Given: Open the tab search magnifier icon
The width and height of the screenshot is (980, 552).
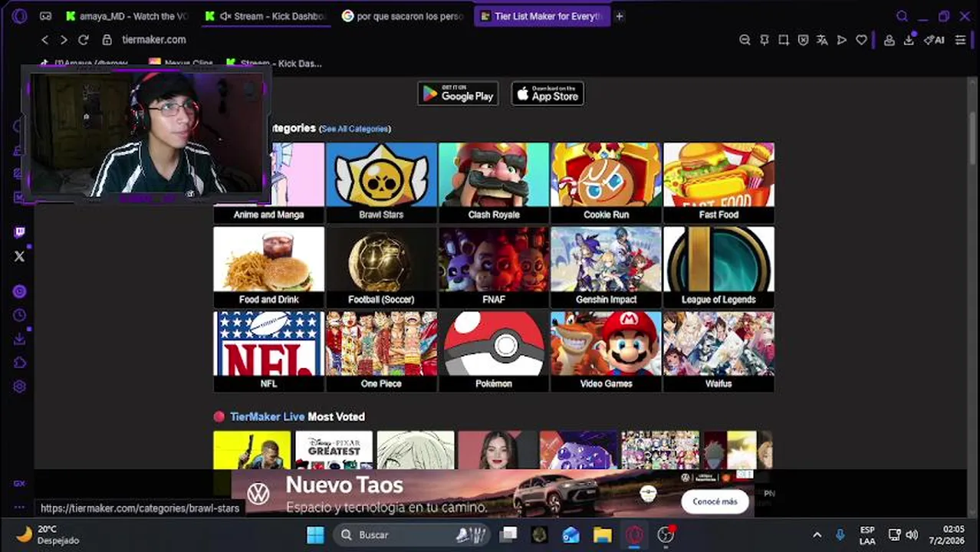Looking at the screenshot, I should point(903,16).
